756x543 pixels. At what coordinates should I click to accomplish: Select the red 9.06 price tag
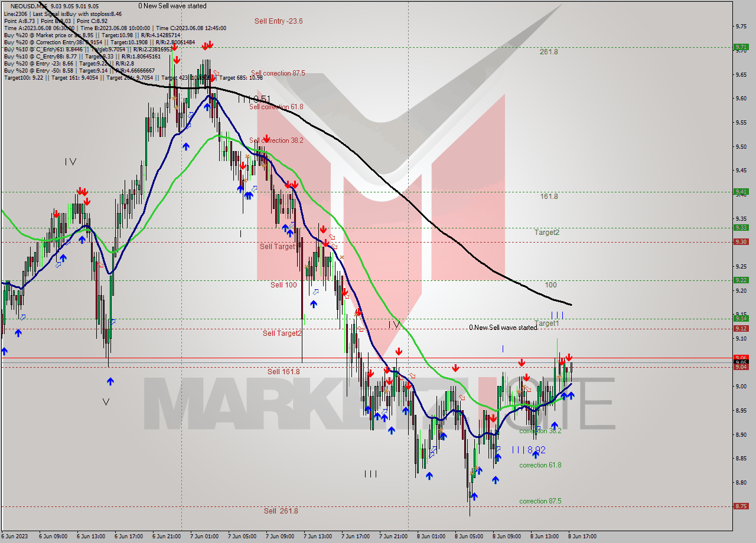point(741,357)
